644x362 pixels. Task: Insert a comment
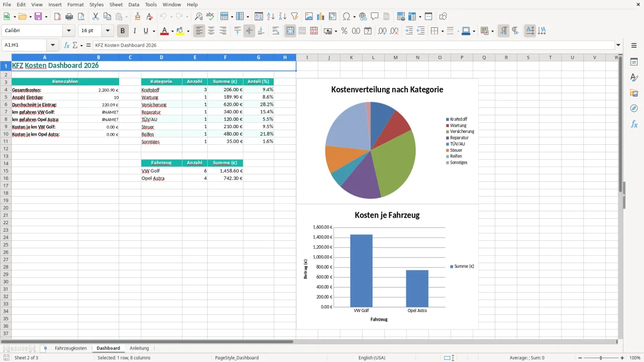click(375, 17)
